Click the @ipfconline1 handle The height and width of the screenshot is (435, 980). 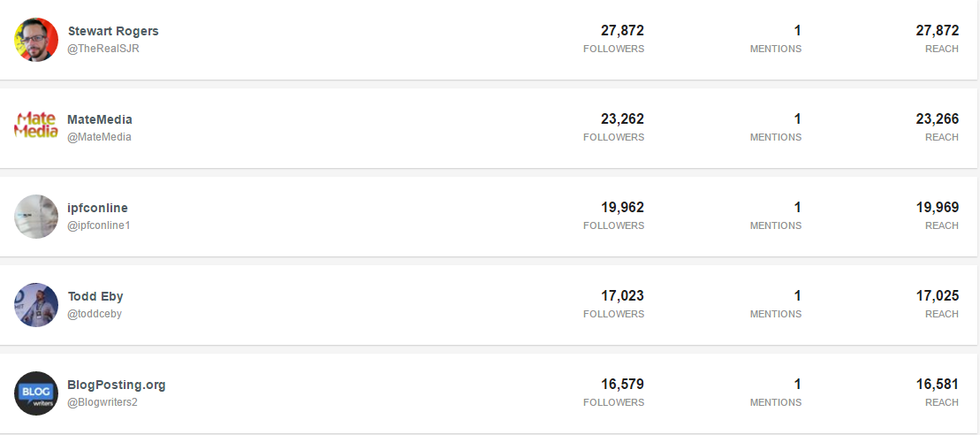99,225
